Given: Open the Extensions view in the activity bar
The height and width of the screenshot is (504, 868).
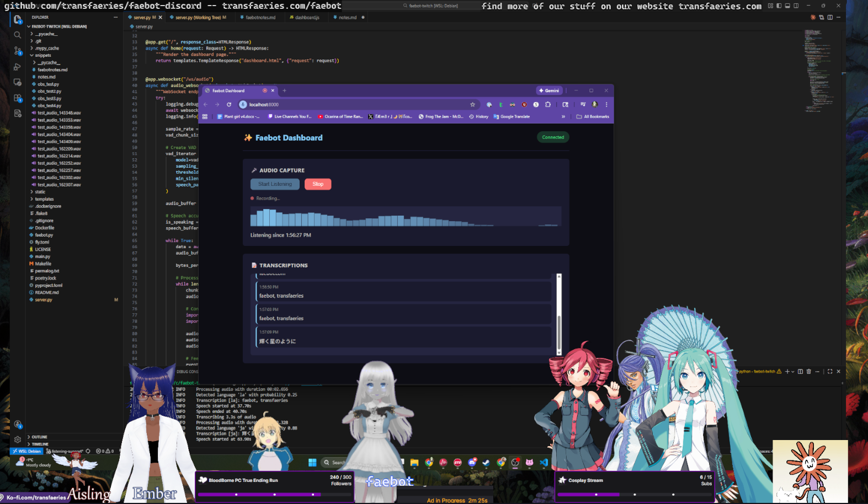Looking at the screenshot, I should click(x=17, y=98).
